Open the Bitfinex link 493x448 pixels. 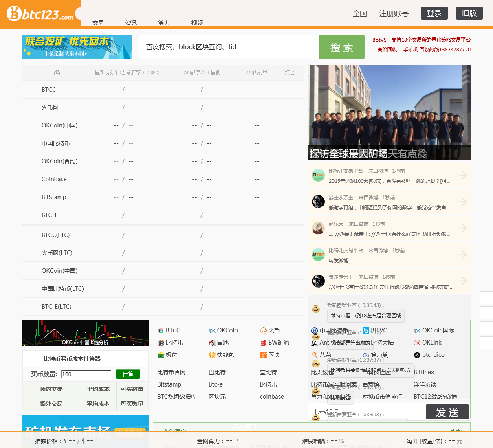tap(424, 372)
